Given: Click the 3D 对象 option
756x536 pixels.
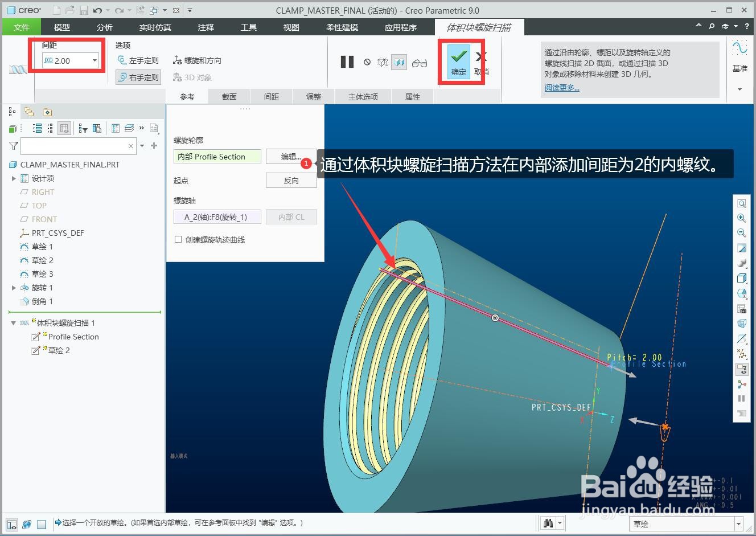Looking at the screenshot, I should point(193,77).
